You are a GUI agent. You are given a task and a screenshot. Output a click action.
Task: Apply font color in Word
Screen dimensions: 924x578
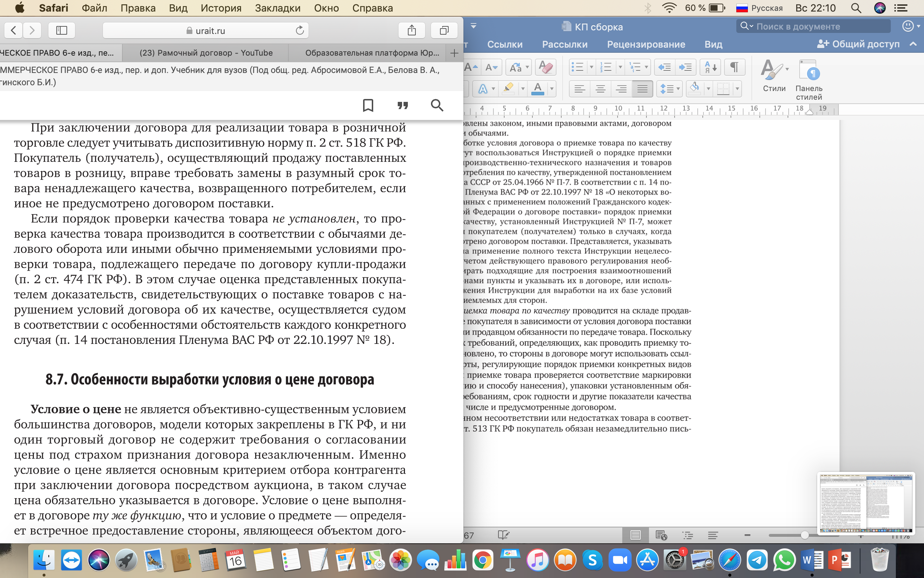(537, 90)
